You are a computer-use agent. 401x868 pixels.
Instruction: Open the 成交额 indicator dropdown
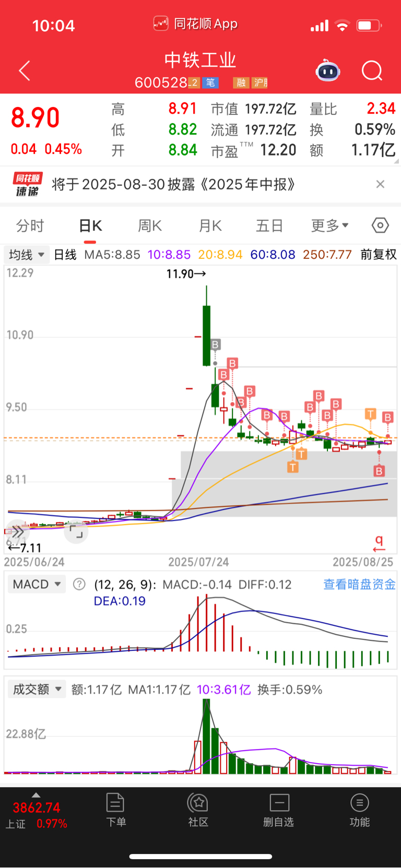(x=37, y=689)
